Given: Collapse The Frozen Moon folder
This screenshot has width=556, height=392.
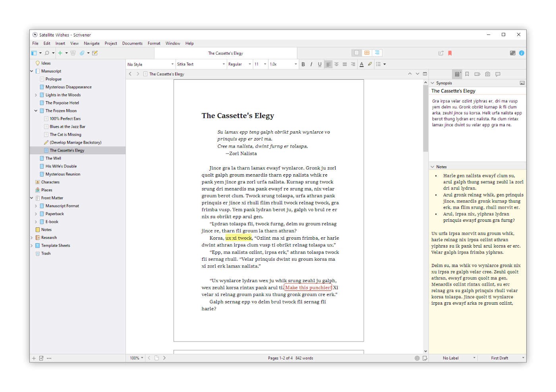Looking at the screenshot, I should [36, 110].
